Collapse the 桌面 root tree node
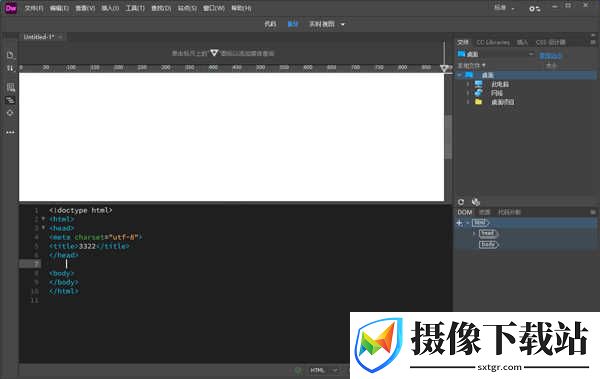Screen dimensions: 600x379 click(460, 75)
